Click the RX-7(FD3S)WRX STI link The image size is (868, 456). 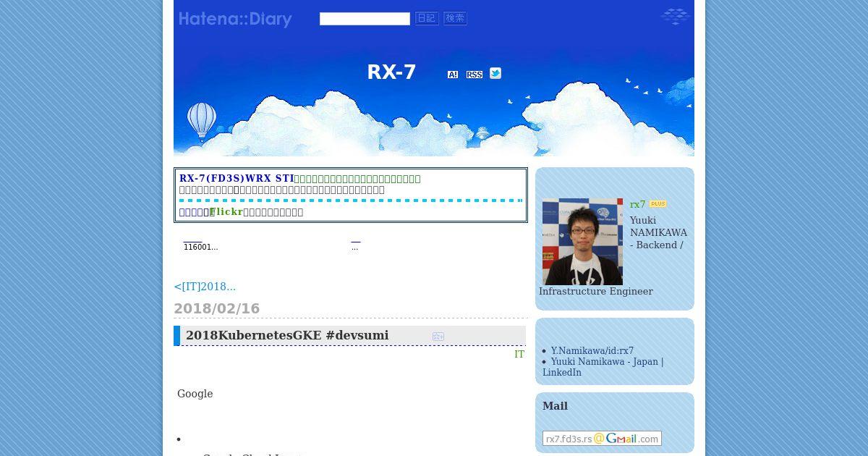(237, 179)
